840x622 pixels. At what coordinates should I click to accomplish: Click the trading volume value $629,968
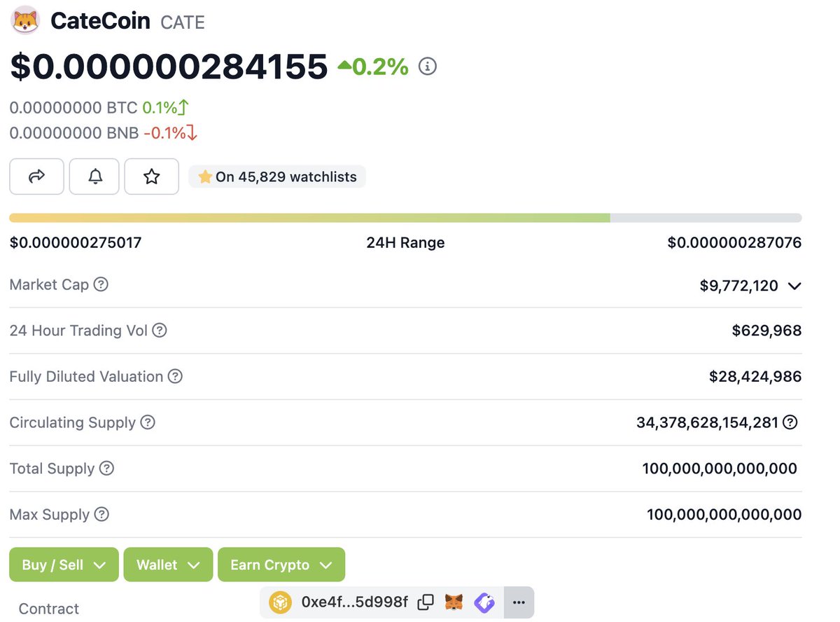click(x=766, y=330)
